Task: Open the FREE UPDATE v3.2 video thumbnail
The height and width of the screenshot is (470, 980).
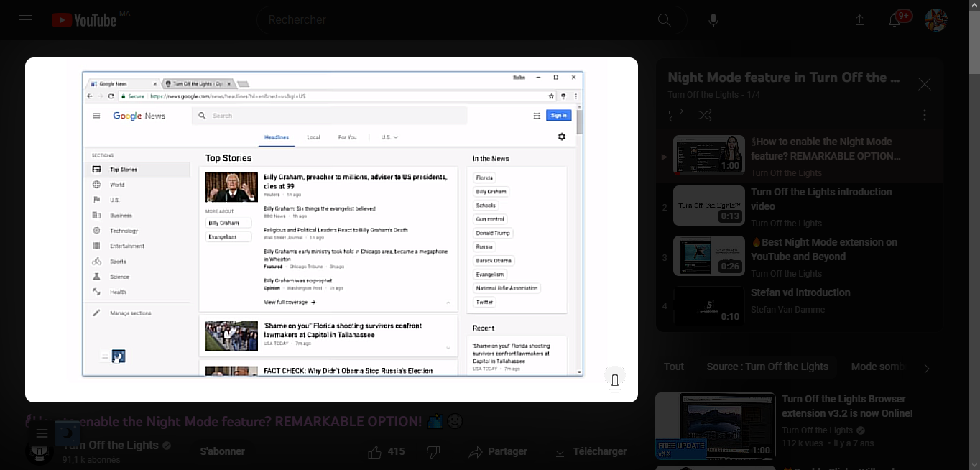Action: [x=716, y=426]
